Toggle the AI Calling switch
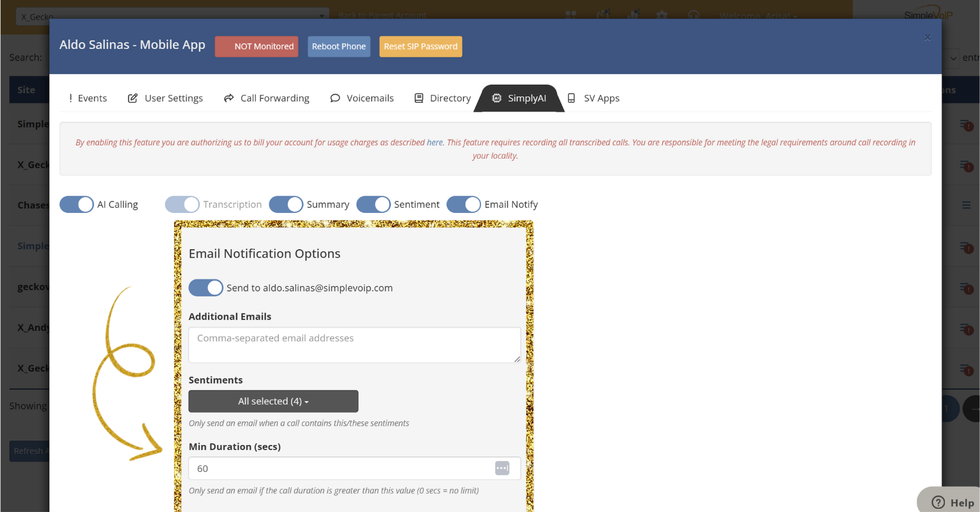 pos(77,204)
